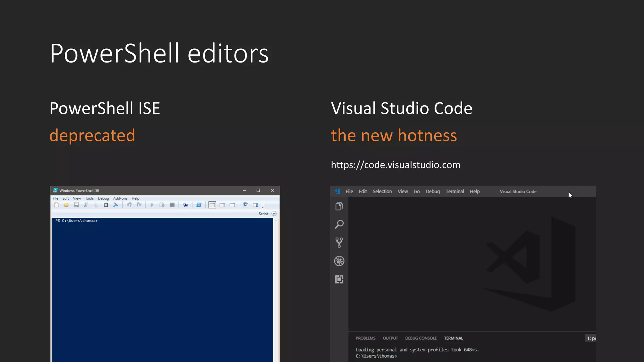The height and width of the screenshot is (362, 644).
Task: Clear the console pane with the blue wiper icon
Action: coord(116,205)
